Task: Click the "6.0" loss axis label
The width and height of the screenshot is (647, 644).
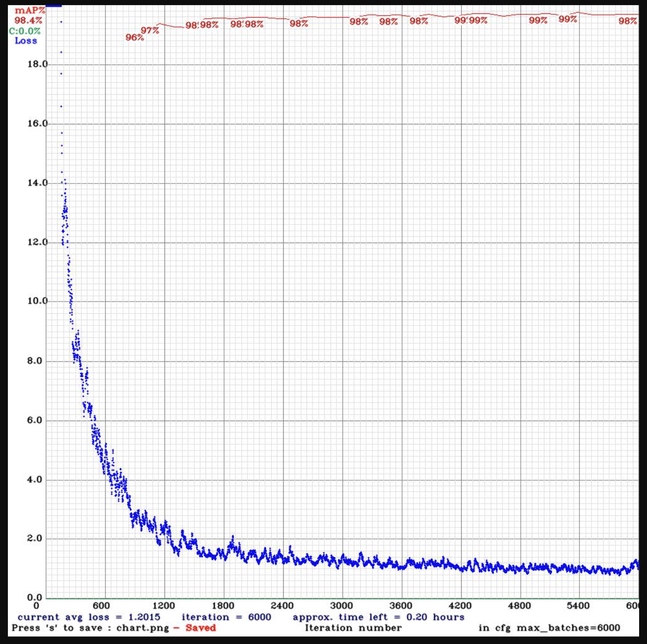Action: (x=34, y=420)
